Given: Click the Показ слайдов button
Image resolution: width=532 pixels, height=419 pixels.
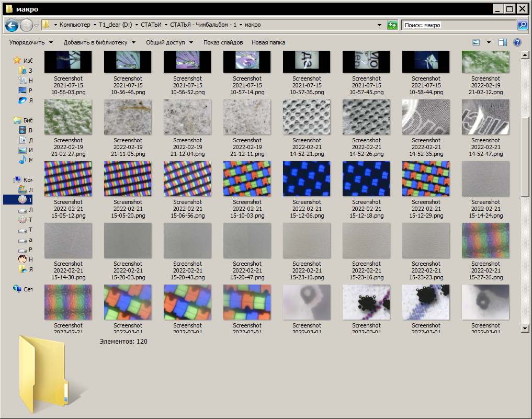Looking at the screenshot, I should point(223,42).
